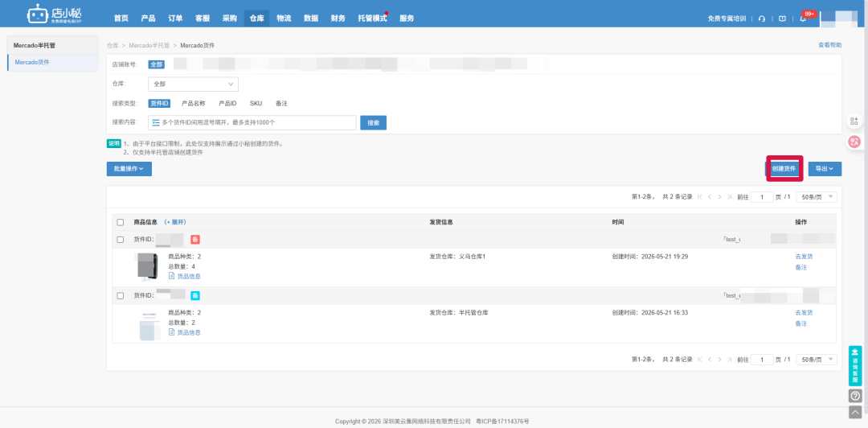Click 去发货 for the 16:33 shipment

coord(804,313)
